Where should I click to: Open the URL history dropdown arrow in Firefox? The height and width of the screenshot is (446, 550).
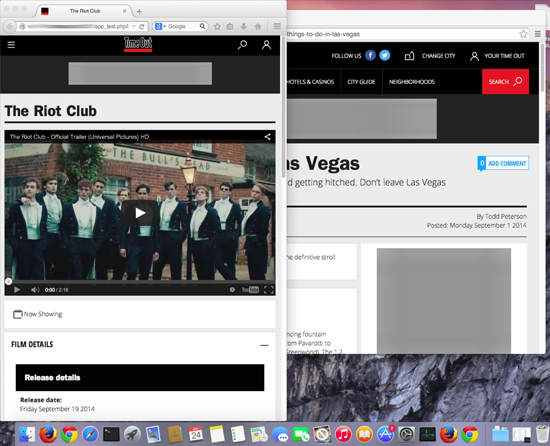pos(134,26)
